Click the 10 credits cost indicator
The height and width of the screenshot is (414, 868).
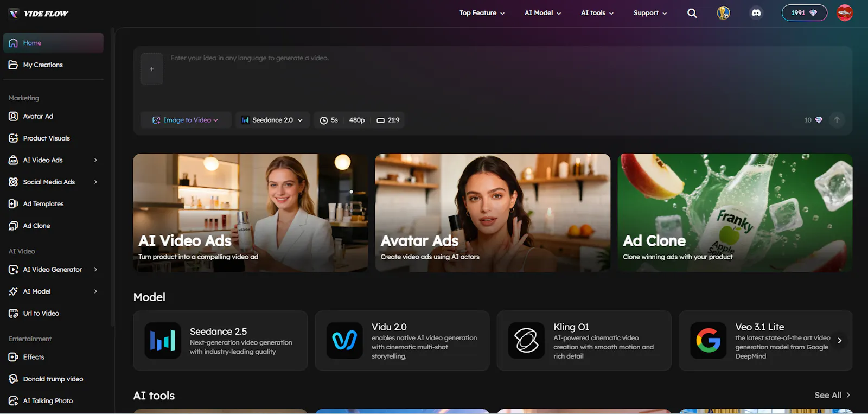(813, 120)
